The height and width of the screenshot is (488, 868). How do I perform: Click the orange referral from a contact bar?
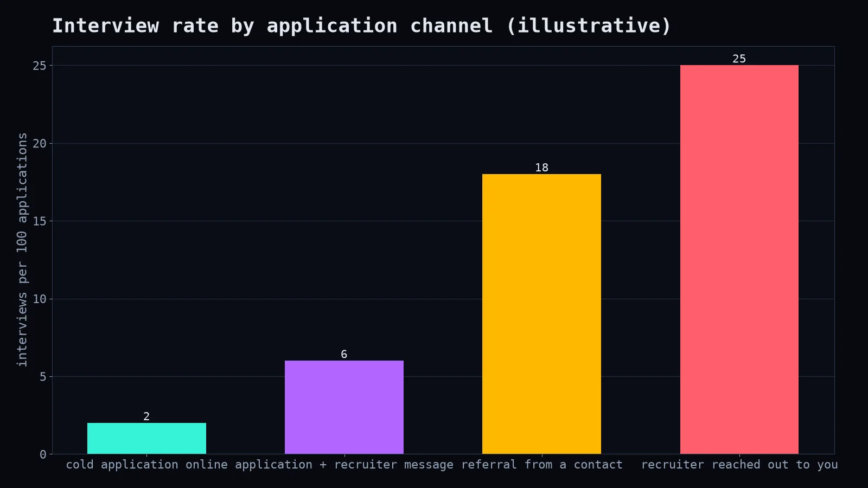[541, 314]
